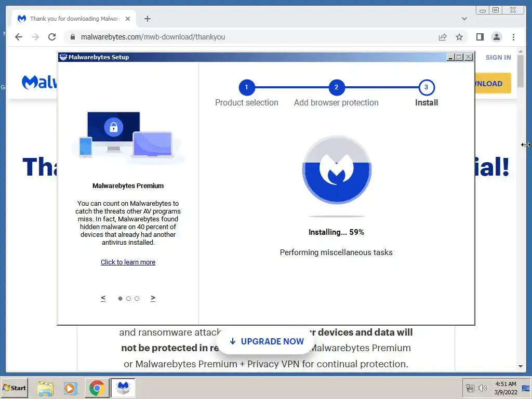
Task: Open the Chrome profile avatar
Action: click(x=496, y=37)
